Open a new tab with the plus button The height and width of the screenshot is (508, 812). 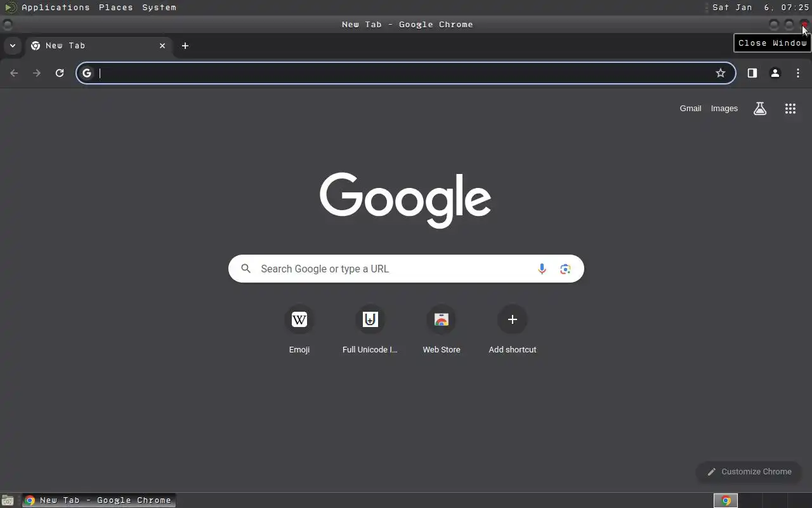point(185,46)
